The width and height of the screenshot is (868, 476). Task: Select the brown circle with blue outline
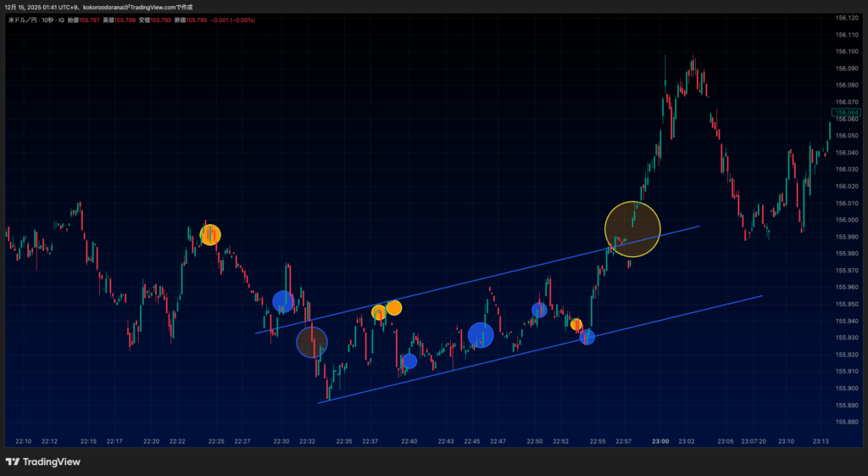[x=311, y=343]
